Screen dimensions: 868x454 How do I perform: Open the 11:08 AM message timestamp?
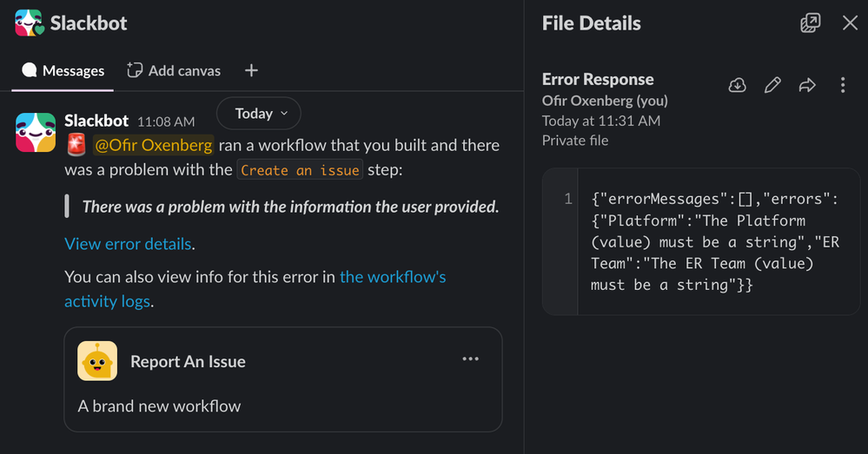pos(166,122)
